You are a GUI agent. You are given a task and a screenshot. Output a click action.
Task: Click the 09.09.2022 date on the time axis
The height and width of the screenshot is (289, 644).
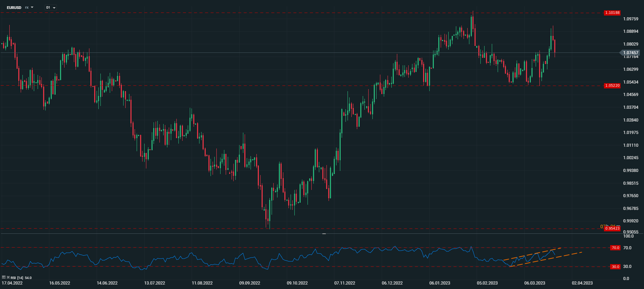point(250,283)
